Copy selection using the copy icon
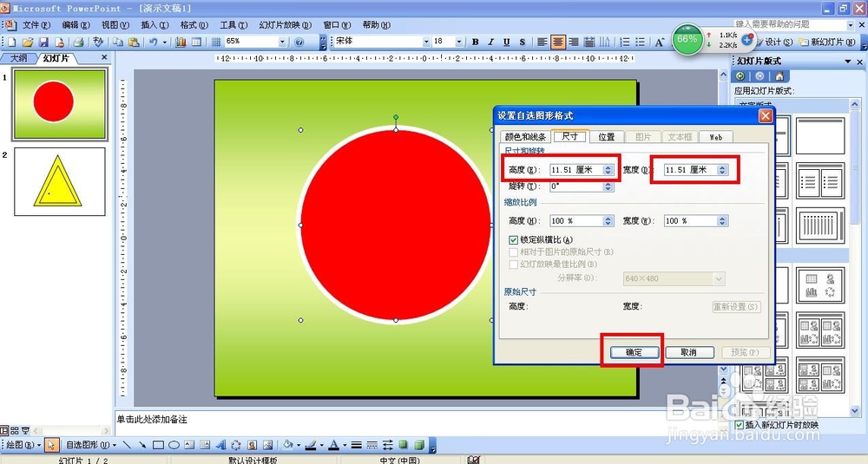The image size is (868, 464). pyautogui.click(x=118, y=42)
